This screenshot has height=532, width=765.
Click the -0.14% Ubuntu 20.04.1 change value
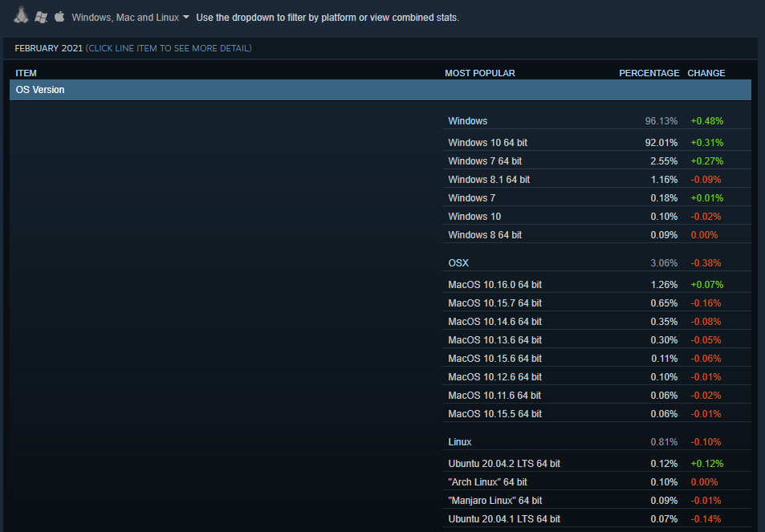click(706, 519)
